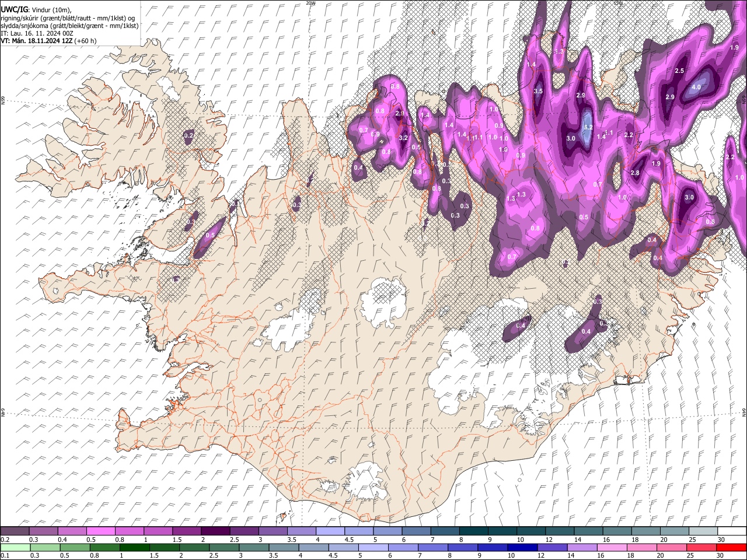
Task: Click the 0.2 value over the Westfjords
Action: [x=189, y=135]
